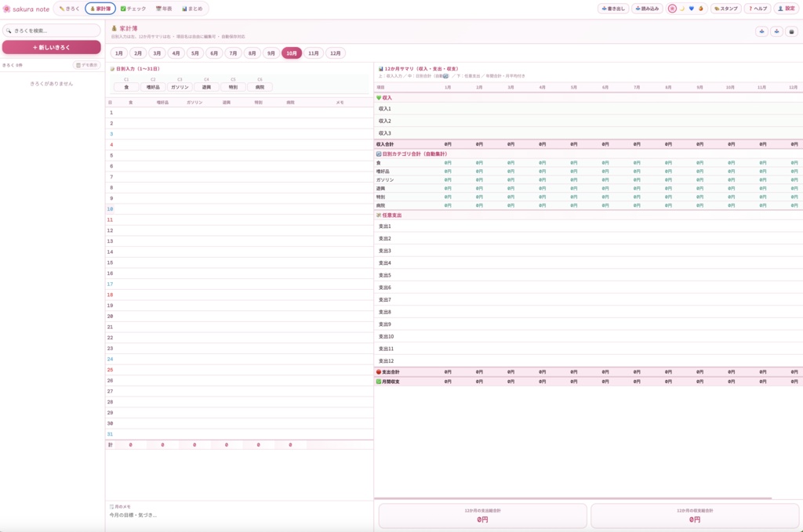Click day 31 in daily input
The height and width of the screenshot is (532, 803).
(x=110, y=434)
